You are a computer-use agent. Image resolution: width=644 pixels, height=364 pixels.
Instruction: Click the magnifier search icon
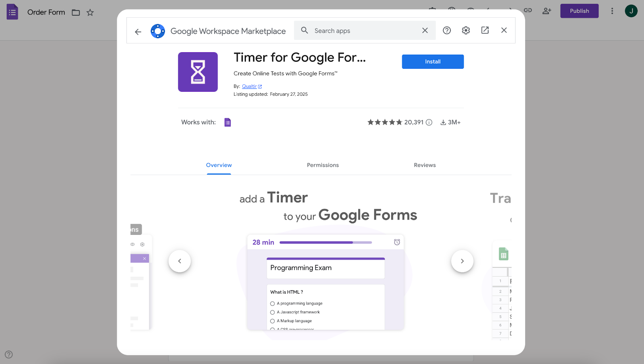(305, 31)
